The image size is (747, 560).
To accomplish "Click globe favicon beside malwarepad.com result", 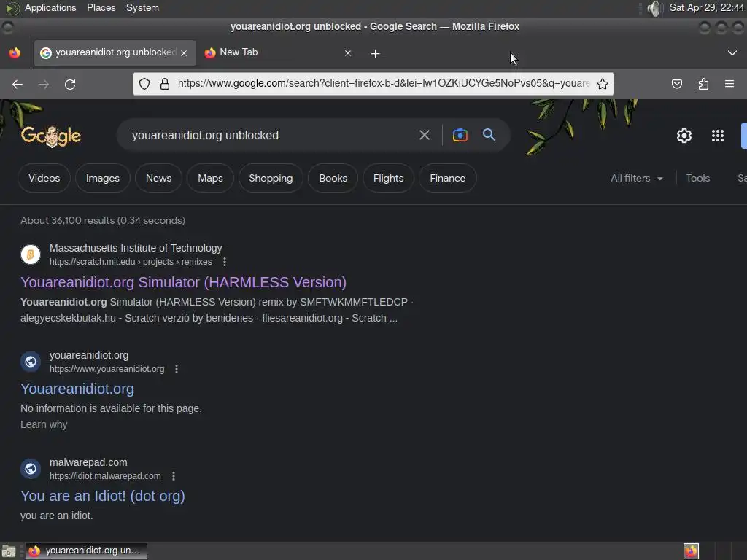I will [x=31, y=469].
